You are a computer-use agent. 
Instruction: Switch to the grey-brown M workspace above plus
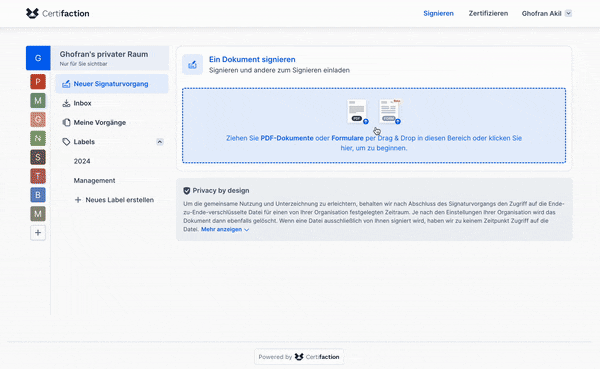38,214
